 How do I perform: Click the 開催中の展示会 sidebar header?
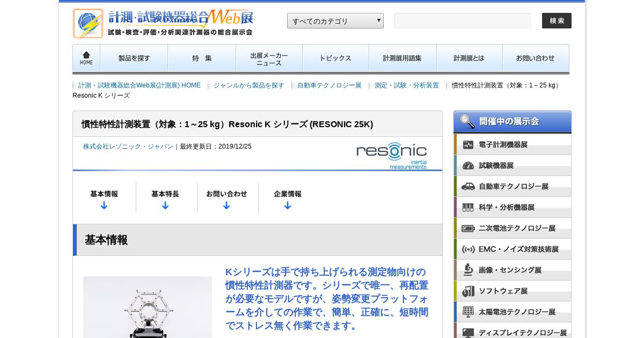pyautogui.click(x=513, y=122)
